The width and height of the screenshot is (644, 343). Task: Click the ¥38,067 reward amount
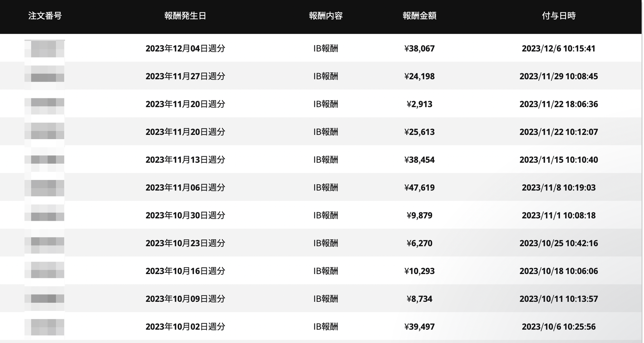click(x=419, y=48)
